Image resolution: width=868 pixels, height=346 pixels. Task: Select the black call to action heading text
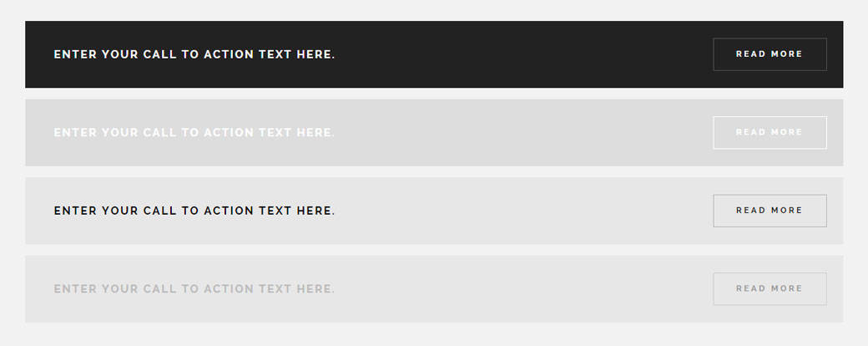[194, 211]
